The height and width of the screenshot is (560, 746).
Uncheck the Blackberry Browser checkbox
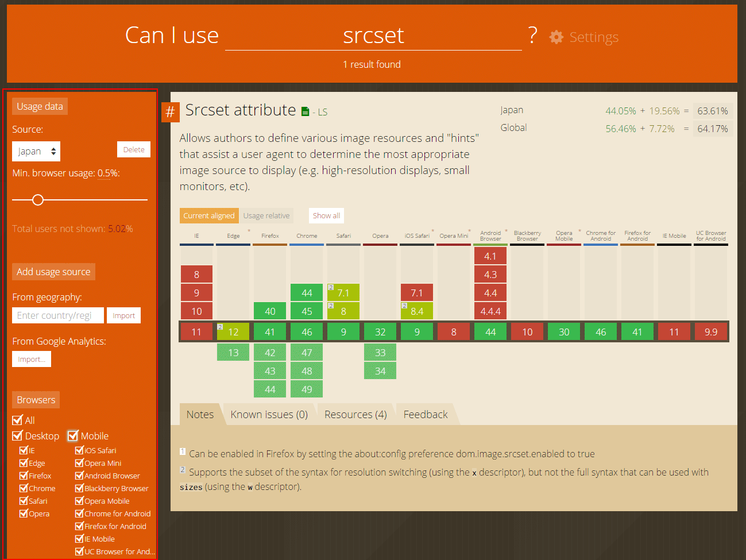[x=79, y=488]
